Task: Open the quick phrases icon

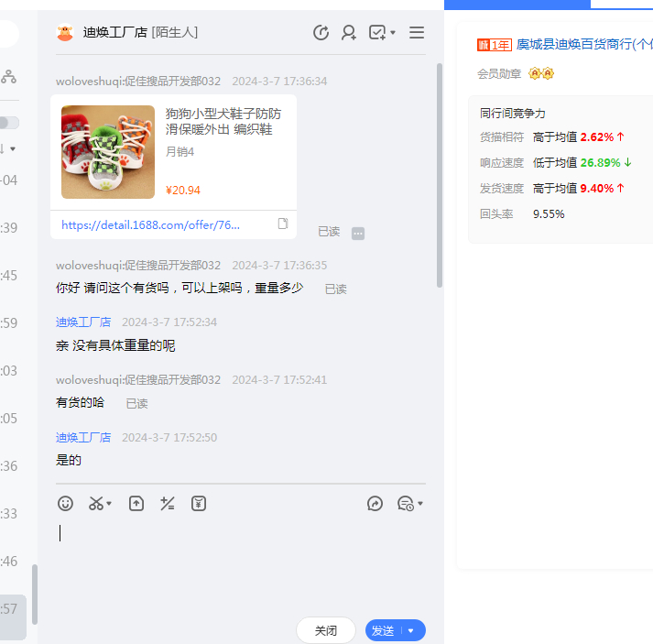Action: [168, 504]
